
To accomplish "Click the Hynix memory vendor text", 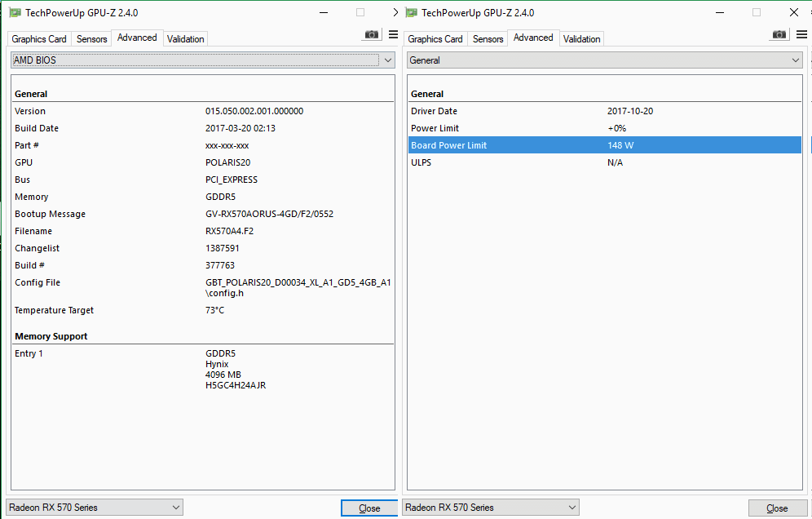I will pos(217,364).
